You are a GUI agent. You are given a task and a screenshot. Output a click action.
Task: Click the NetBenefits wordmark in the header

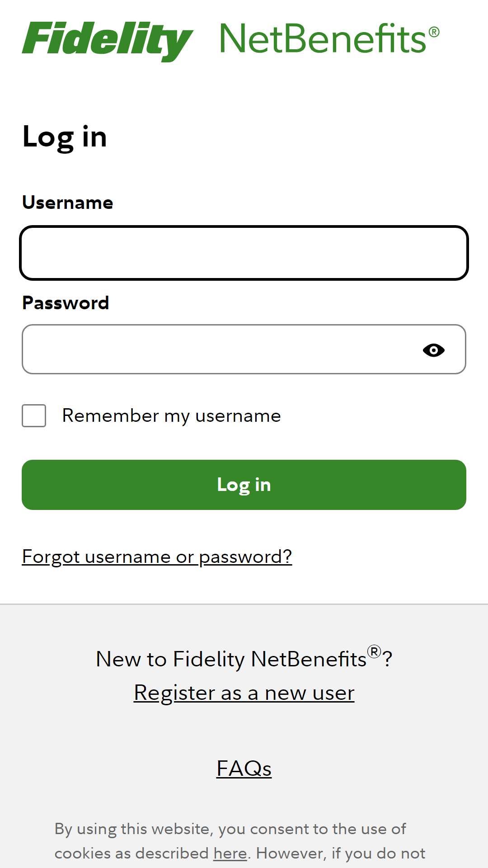323,39
